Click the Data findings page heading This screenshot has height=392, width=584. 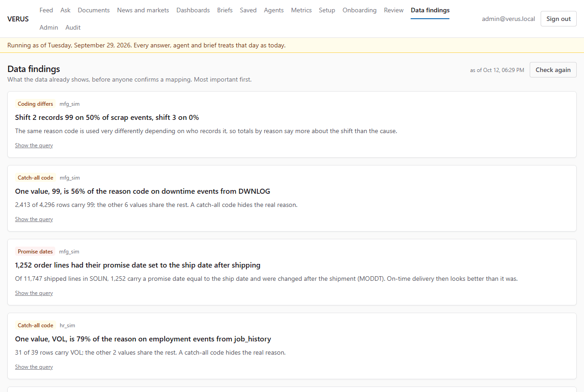tap(34, 69)
